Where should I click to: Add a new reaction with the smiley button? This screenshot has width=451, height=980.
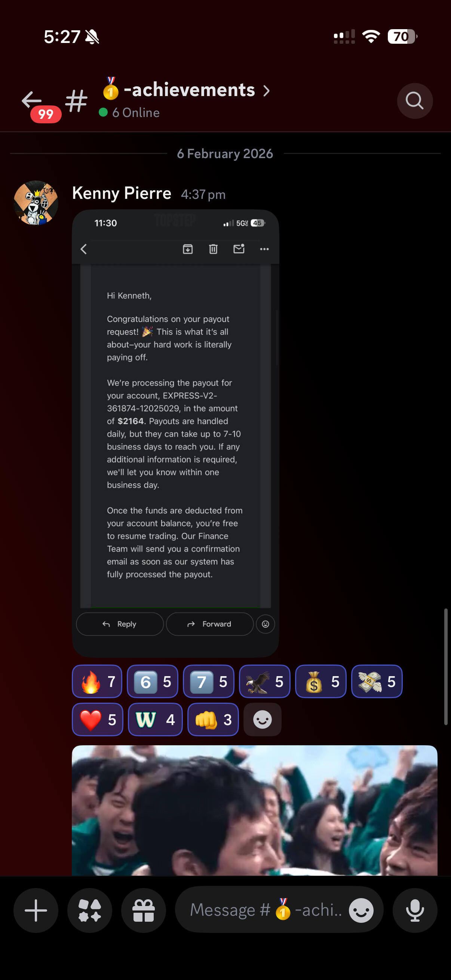(x=262, y=719)
